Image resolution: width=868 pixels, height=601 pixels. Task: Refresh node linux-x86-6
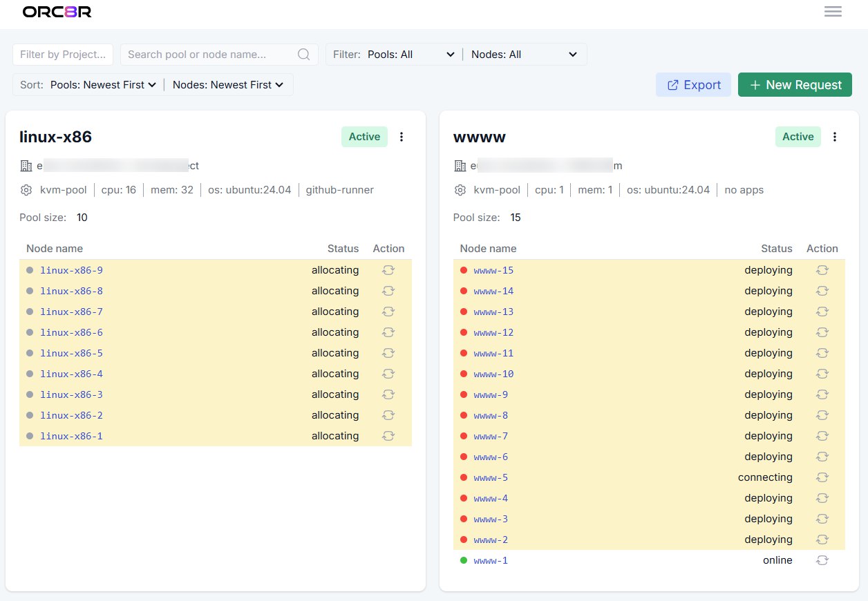click(388, 332)
